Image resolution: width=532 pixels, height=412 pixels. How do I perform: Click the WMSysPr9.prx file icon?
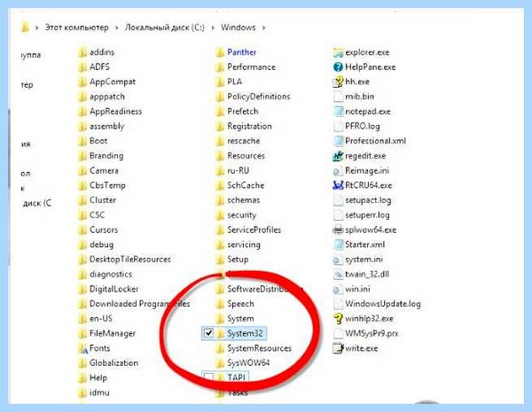339,333
